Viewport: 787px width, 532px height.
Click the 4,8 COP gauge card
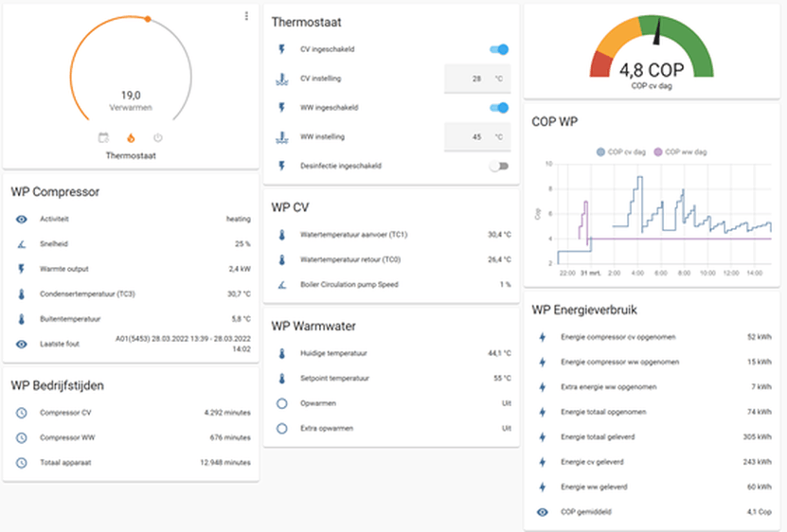[652, 52]
